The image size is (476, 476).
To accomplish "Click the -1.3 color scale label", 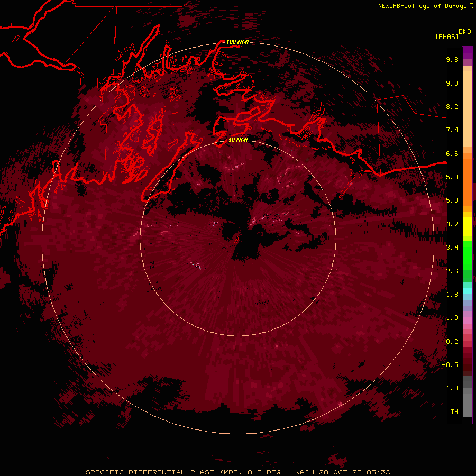I will pos(450,388).
